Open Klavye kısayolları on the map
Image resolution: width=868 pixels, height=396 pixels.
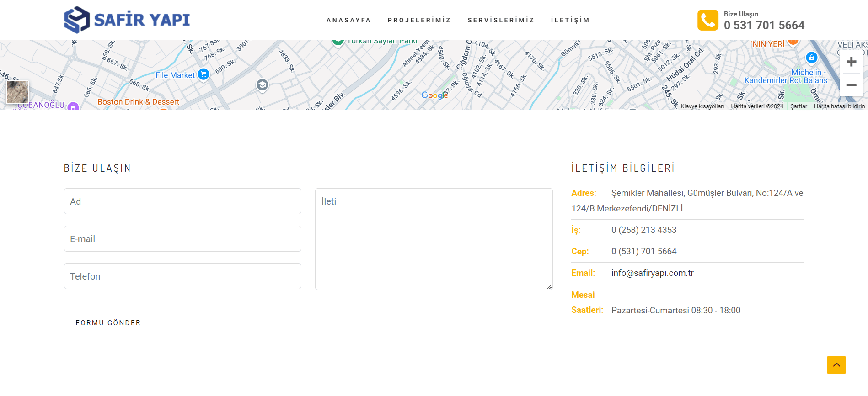pos(702,106)
